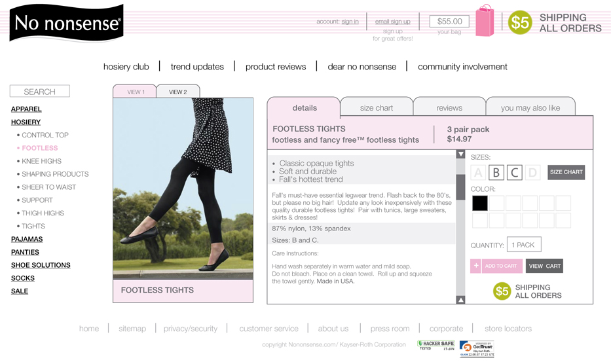
Task: Choose the black color swatch
Action: [479, 203]
